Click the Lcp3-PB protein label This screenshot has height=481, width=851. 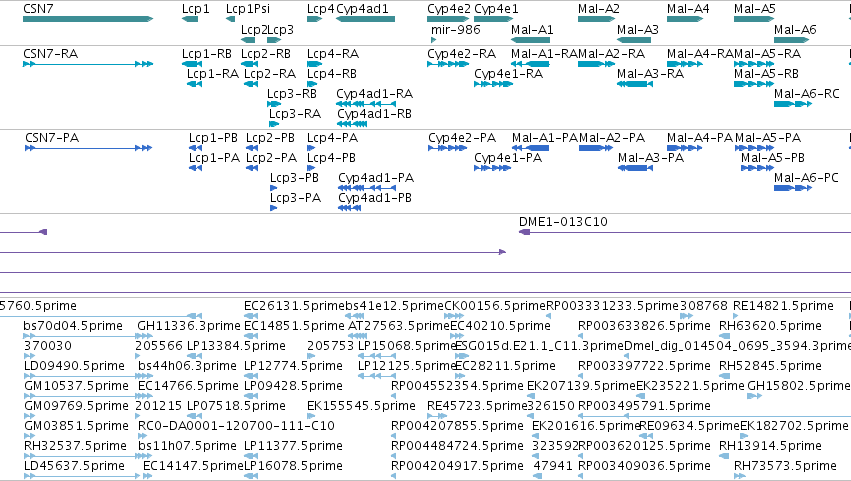coord(294,178)
